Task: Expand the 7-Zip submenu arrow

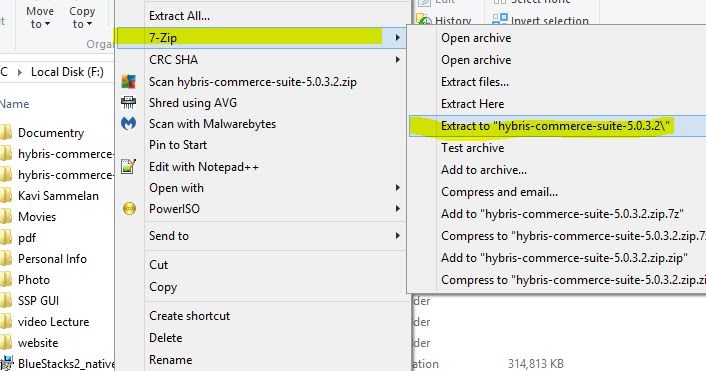Action: pyautogui.click(x=397, y=38)
